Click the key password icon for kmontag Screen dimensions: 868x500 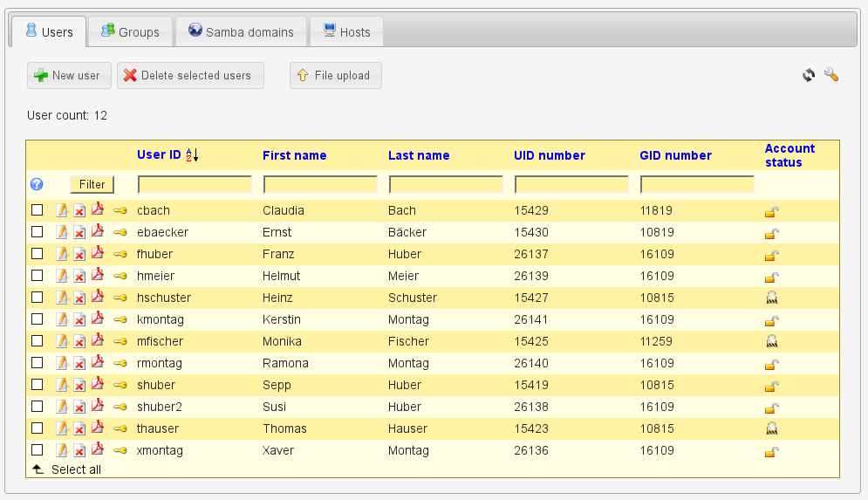tap(120, 319)
